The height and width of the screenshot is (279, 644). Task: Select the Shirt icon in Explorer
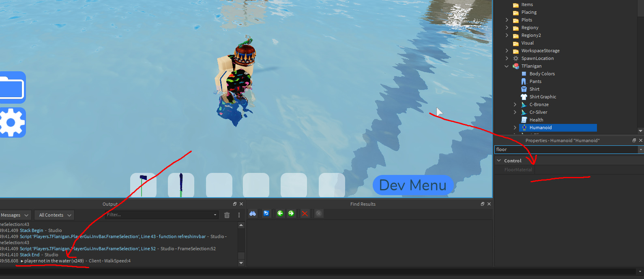pyautogui.click(x=524, y=89)
